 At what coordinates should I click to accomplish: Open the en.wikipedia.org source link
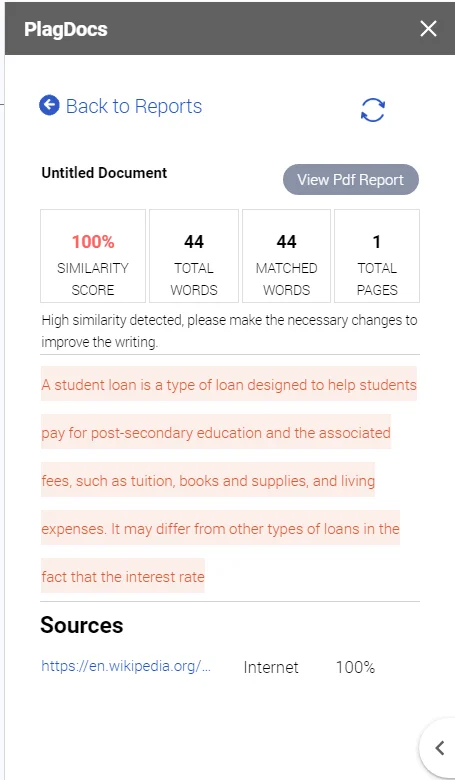(x=126, y=667)
